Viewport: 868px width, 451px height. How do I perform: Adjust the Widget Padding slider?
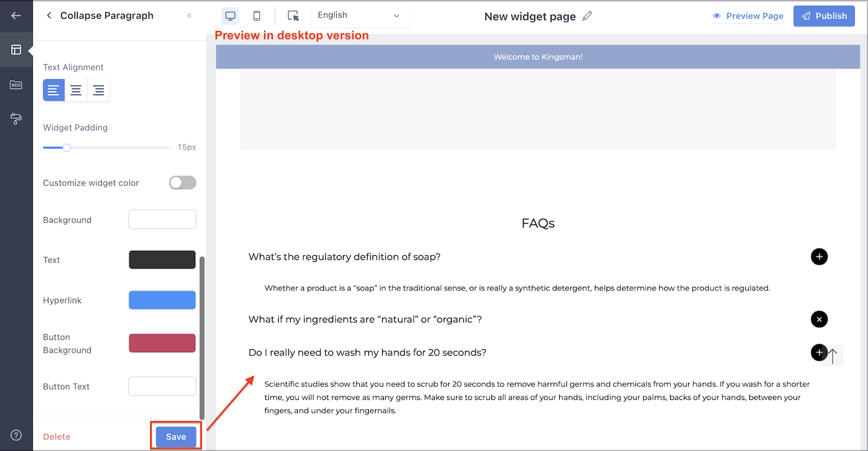click(x=66, y=147)
